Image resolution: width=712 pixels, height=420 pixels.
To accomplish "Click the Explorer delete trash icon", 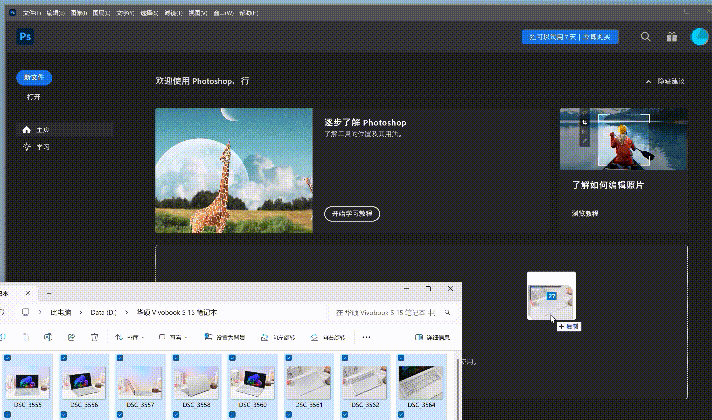I will (94, 337).
